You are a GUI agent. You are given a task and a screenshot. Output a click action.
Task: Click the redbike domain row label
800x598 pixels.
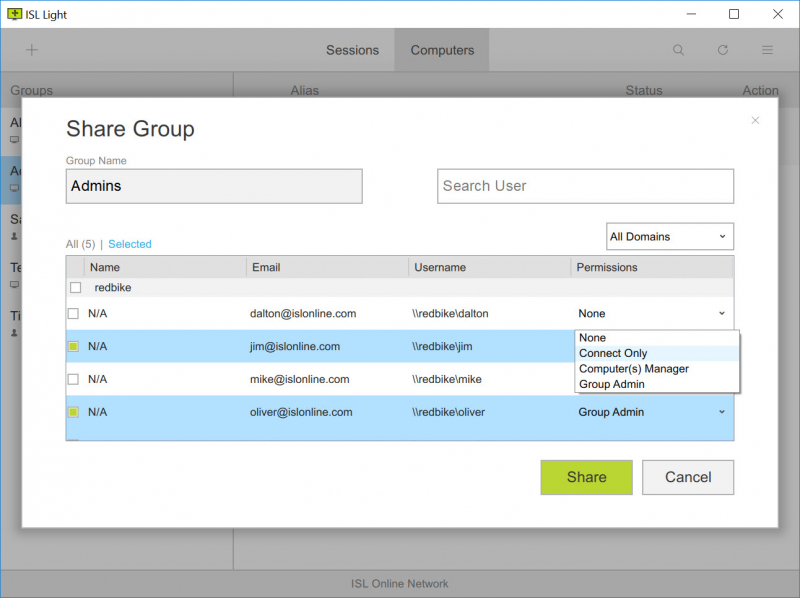click(x=113, y=288)
